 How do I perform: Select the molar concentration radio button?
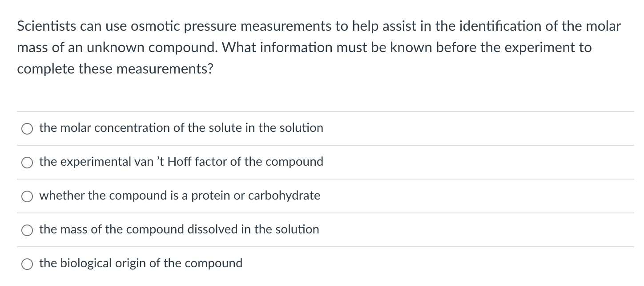(x=28, y=129)
